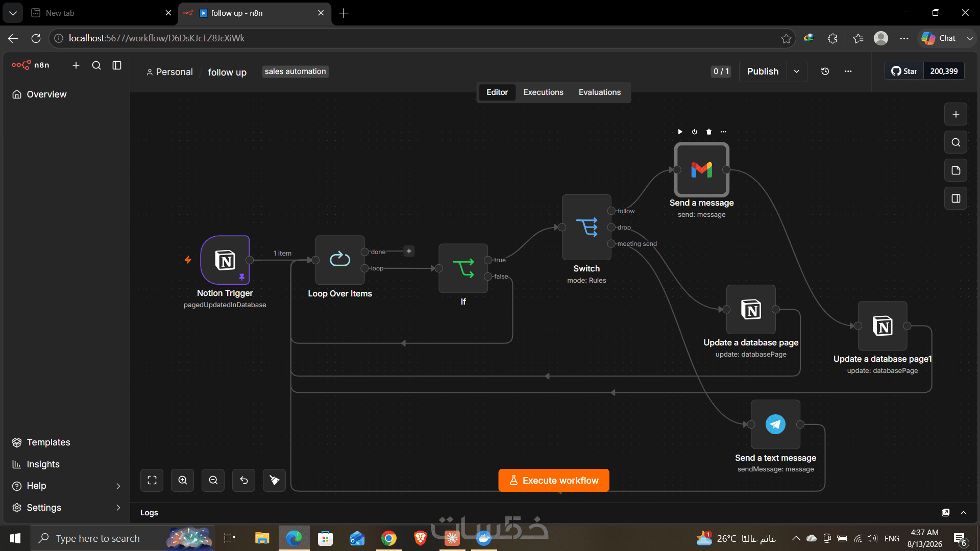Expand the Logs panel with chevron
This screenshot has height=551, width=980.
point(964,513)
